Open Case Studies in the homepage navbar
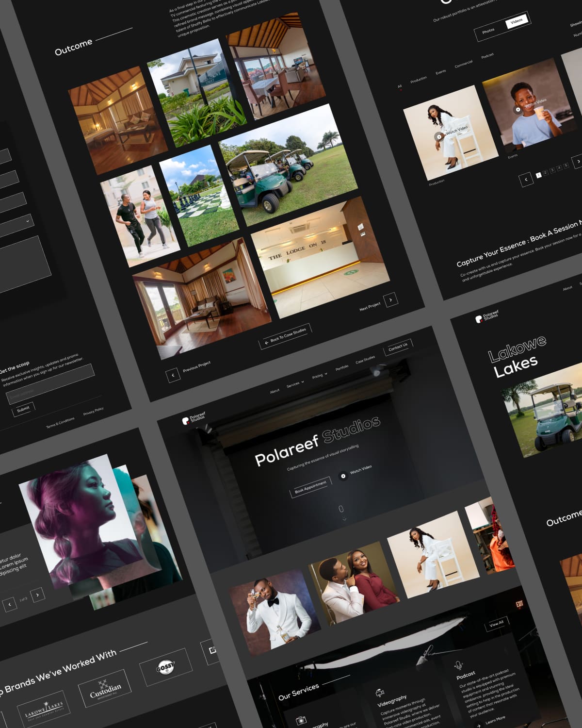The width and height of the screenshot is (582, 728). 365,360
